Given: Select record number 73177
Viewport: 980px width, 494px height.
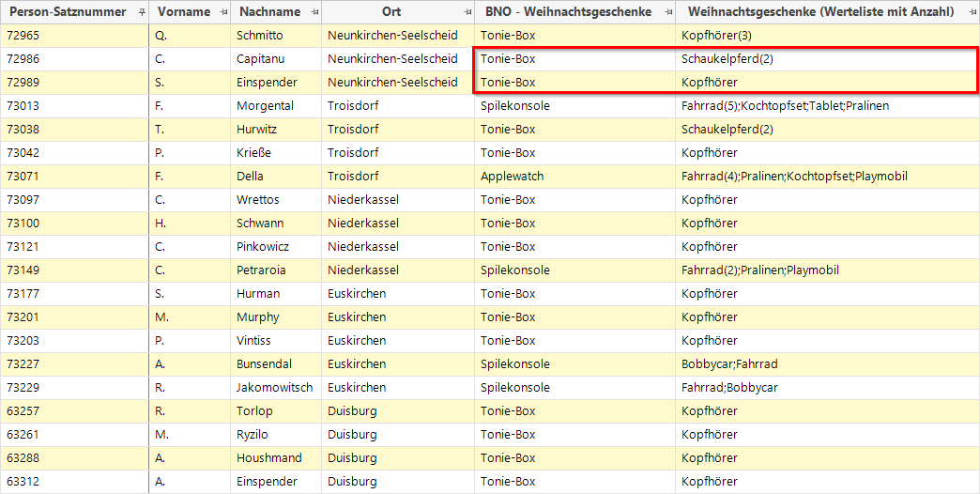Looking at the screenshot, I should pos(23,293).
